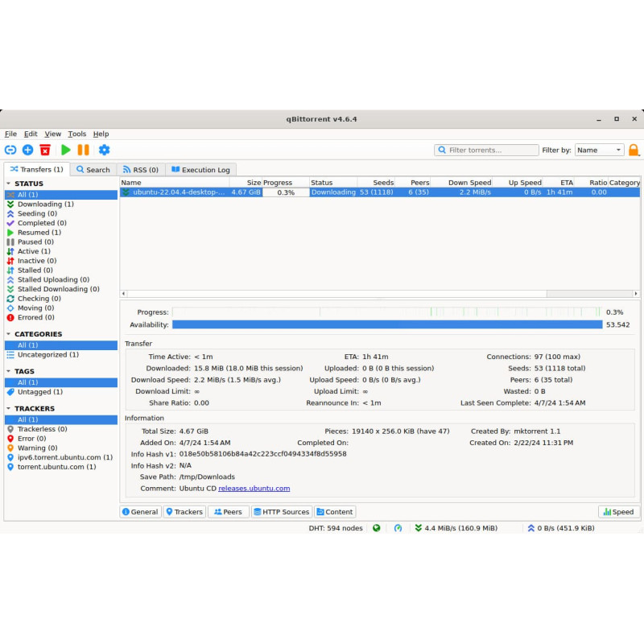
Task: Click the green Resume play icon
Action: [66, 150]
